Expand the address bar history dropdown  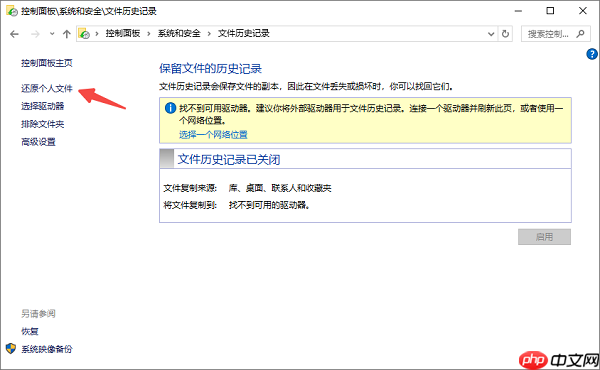click(491, 34)
